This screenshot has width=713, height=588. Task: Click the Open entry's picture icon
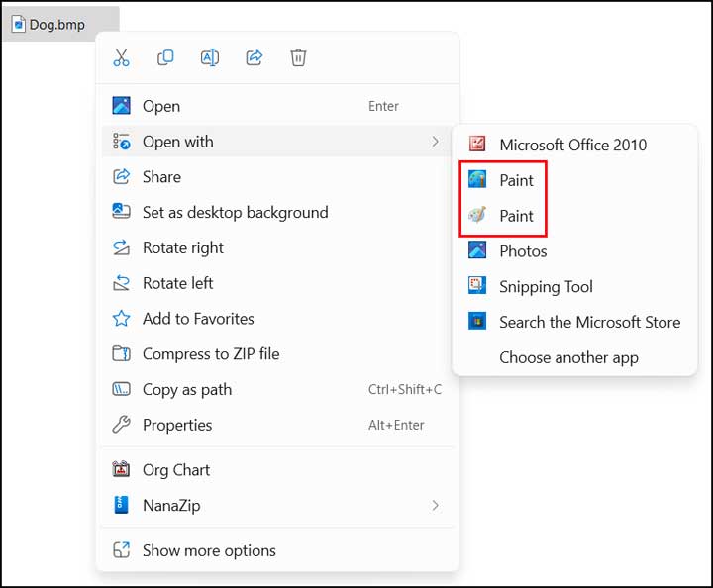click(121, 106)
